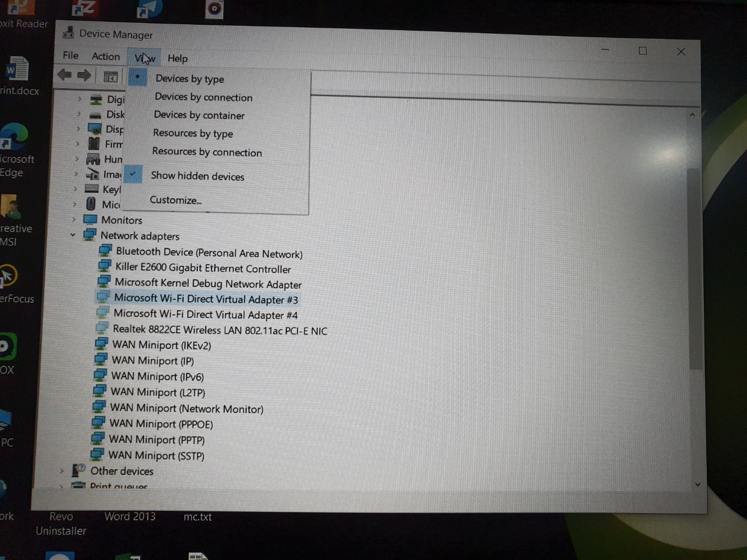The image size is (747, 560).
Task: Expand the Monitors tree node
Action: [x=74, y=219]
